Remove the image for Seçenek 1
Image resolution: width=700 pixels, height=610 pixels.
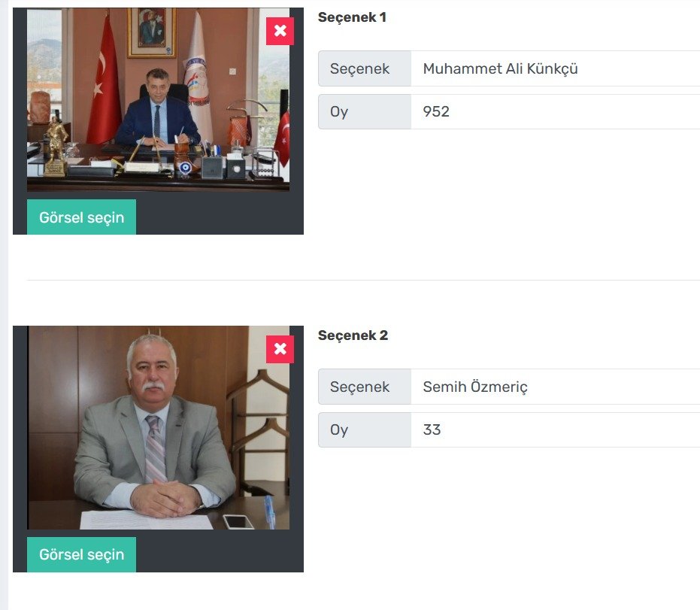280,31
